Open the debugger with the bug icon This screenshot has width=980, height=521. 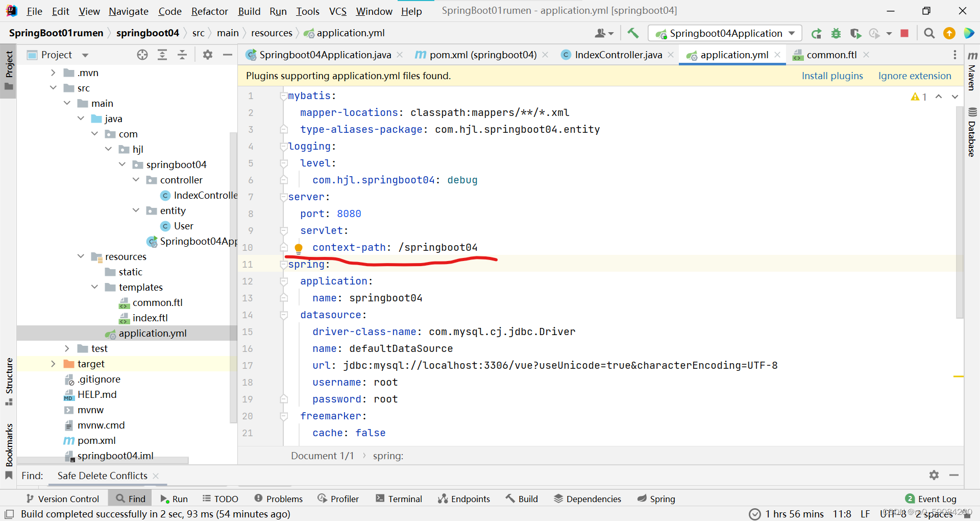coord(836,33)
